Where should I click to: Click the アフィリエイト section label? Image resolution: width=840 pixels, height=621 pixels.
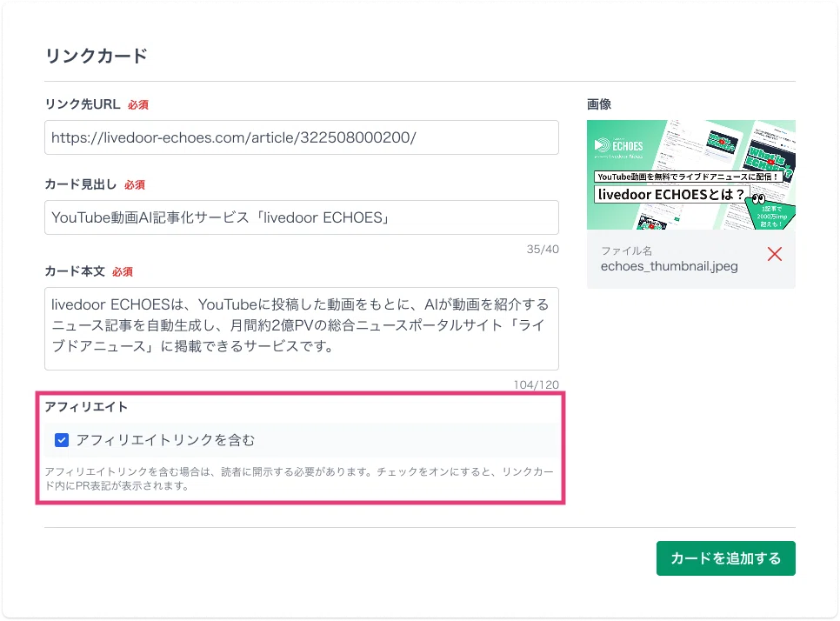click(86, 407)
